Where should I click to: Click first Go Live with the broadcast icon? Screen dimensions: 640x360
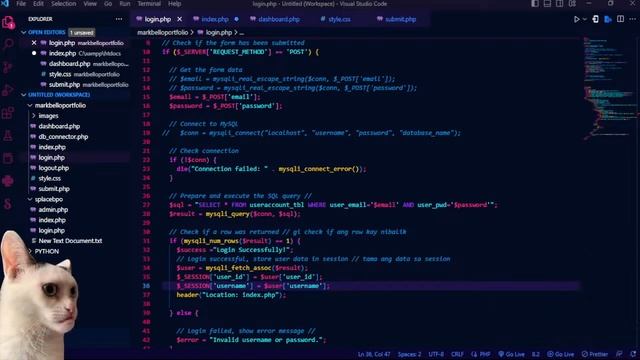[x=511, y=354]
